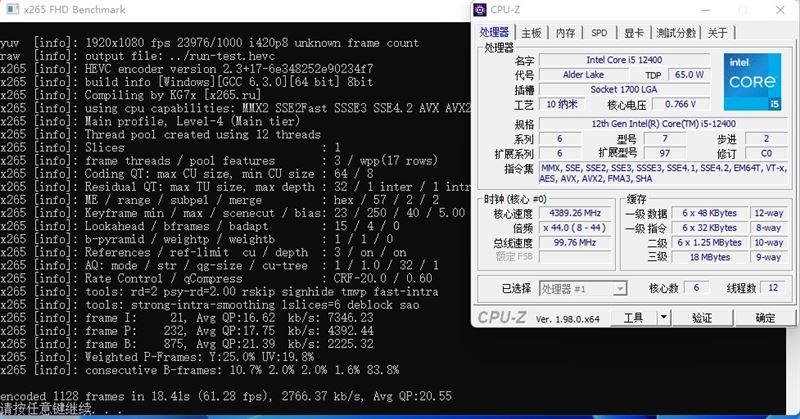Click the Intel Core i5 logo badge
The width and height of the screenshot is (800, 419).
[x=752, y=82]
